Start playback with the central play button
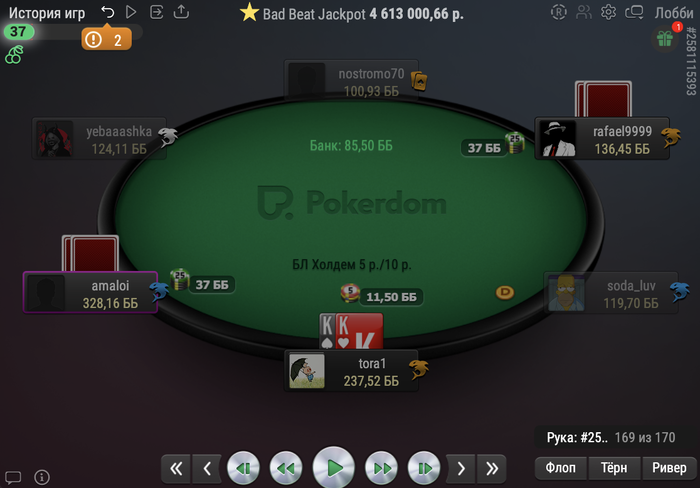The image size is (700, 488). point(333,468)
